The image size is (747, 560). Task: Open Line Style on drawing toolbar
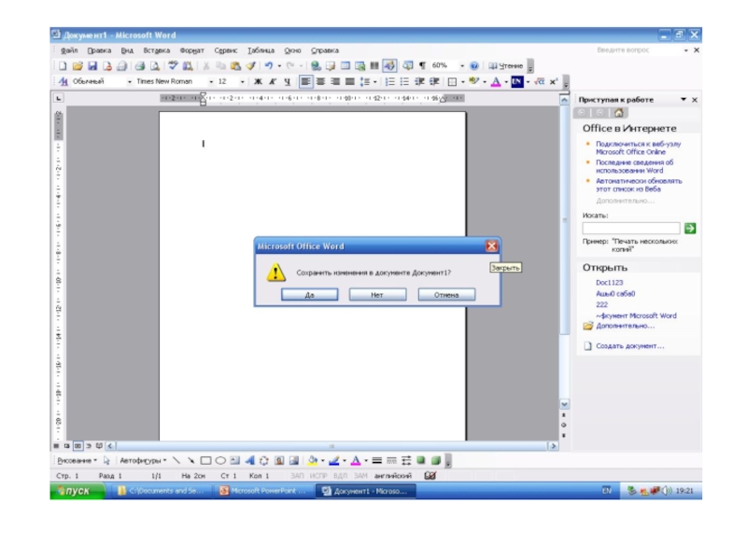point(377,460)
